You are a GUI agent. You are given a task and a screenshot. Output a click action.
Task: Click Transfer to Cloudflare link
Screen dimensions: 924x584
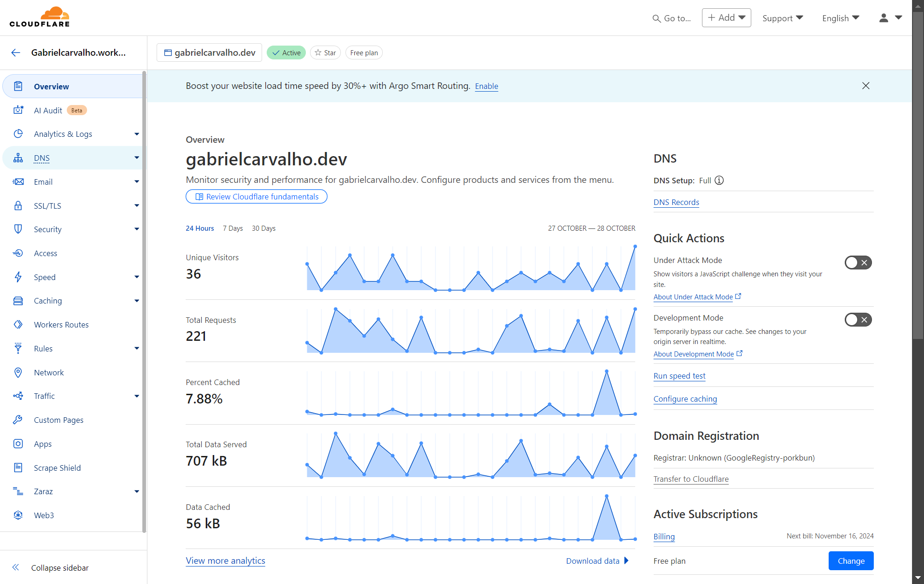click(x=691, y=479)
